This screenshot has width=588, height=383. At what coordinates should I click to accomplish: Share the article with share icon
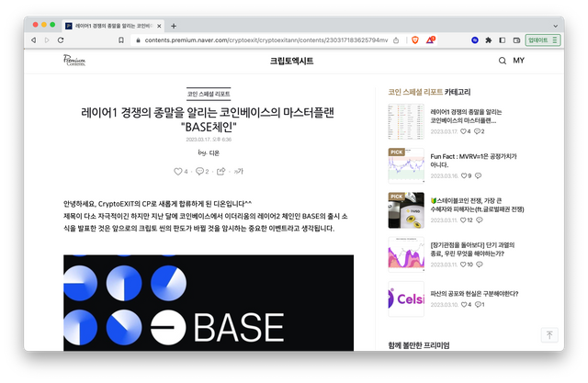pyautogui.click(x=220, y=171)
